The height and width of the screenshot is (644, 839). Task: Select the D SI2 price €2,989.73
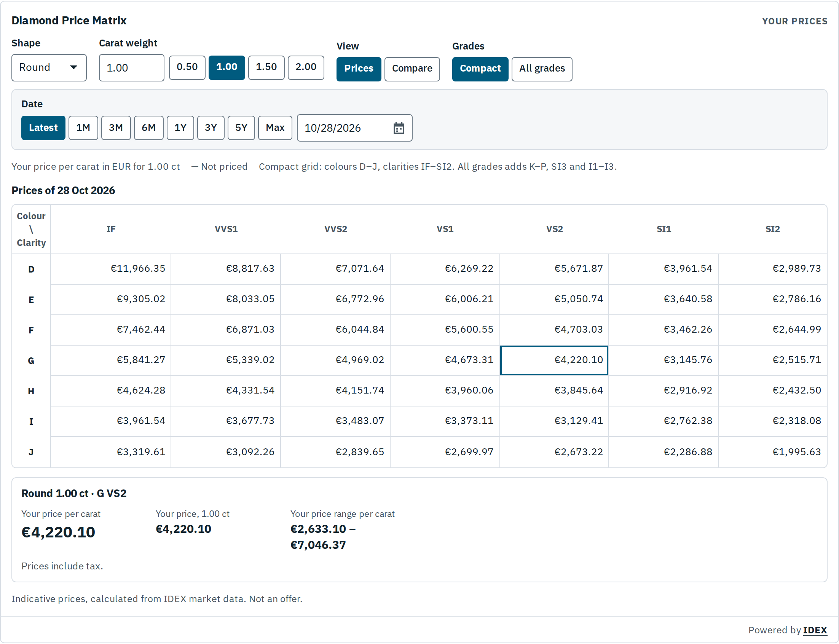pos(773,269)
